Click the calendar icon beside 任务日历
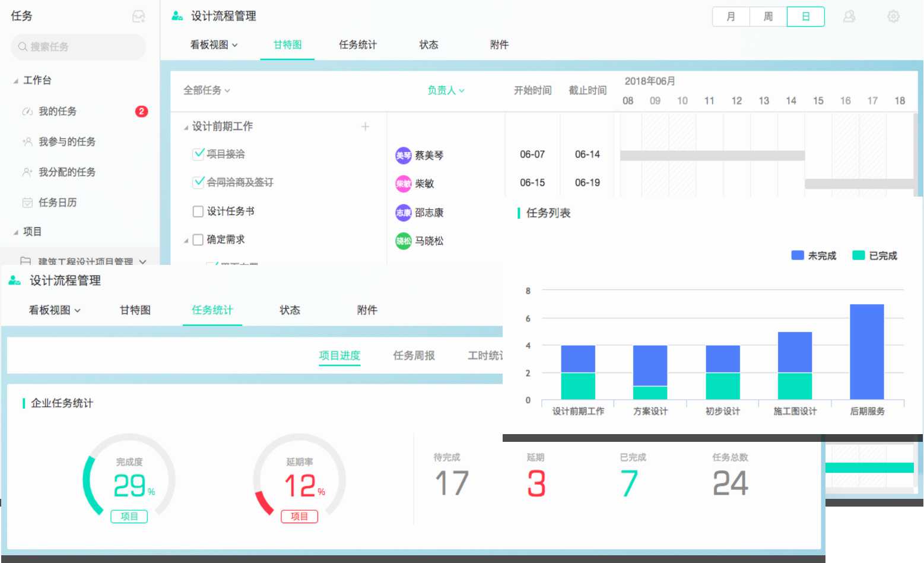The width and height of the screenshot is (924, 563). pos(26,203)
